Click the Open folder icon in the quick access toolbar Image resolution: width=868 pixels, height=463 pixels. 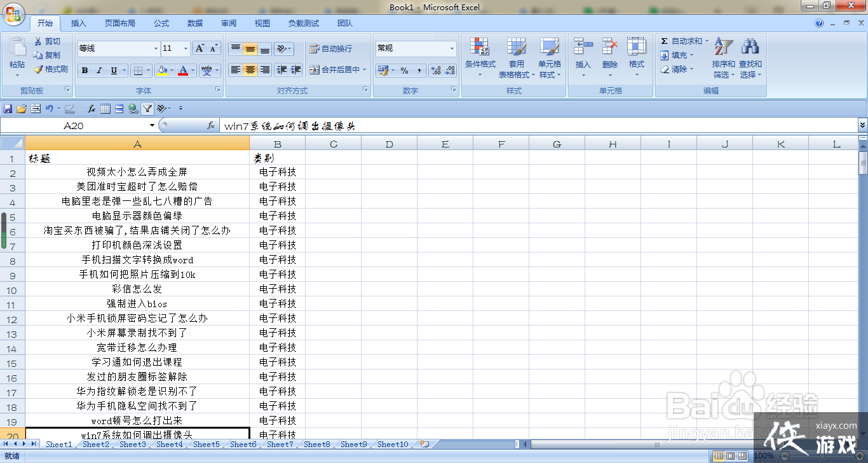coord(22,109)
